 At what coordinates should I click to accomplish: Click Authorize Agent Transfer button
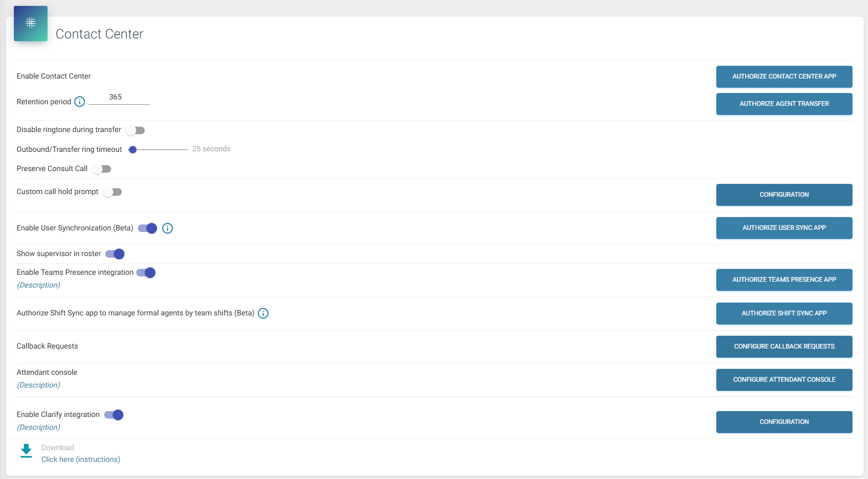coord(784,104)
